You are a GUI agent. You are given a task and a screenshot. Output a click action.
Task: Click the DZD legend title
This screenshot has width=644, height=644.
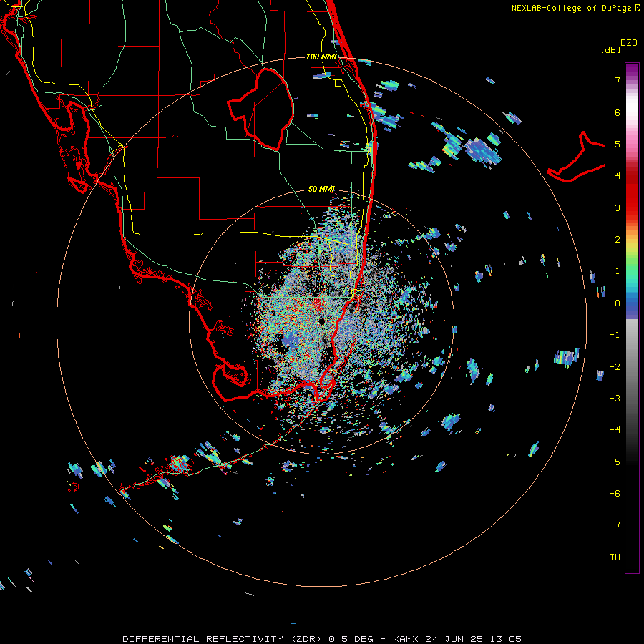point(629,43)
